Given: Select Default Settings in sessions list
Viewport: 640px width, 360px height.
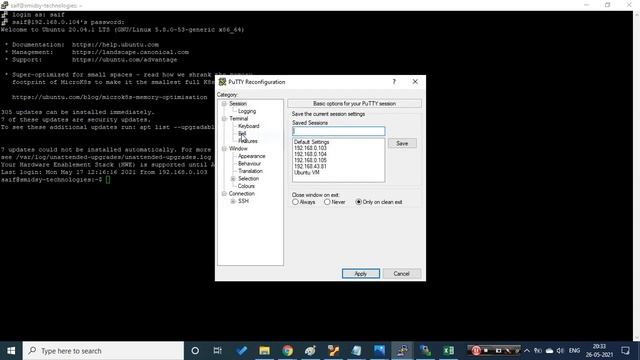Looking at the screenshot, I should tap(311, 142).
